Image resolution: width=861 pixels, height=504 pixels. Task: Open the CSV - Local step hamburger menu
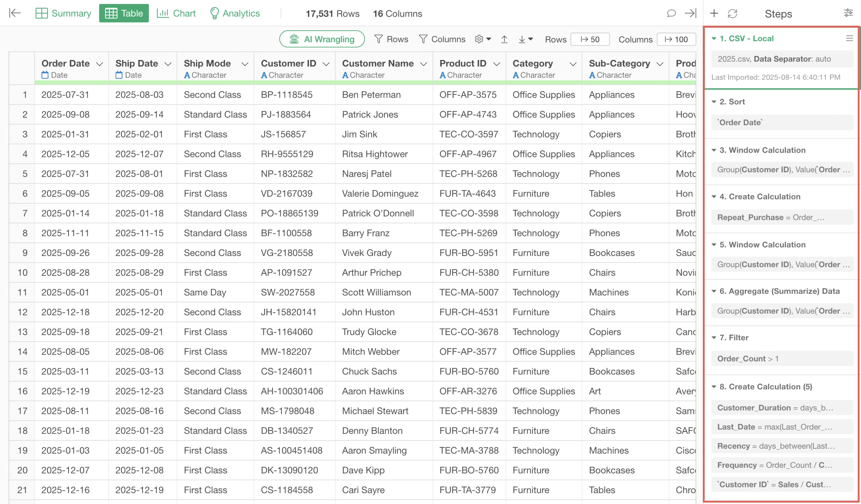point(849,38)
